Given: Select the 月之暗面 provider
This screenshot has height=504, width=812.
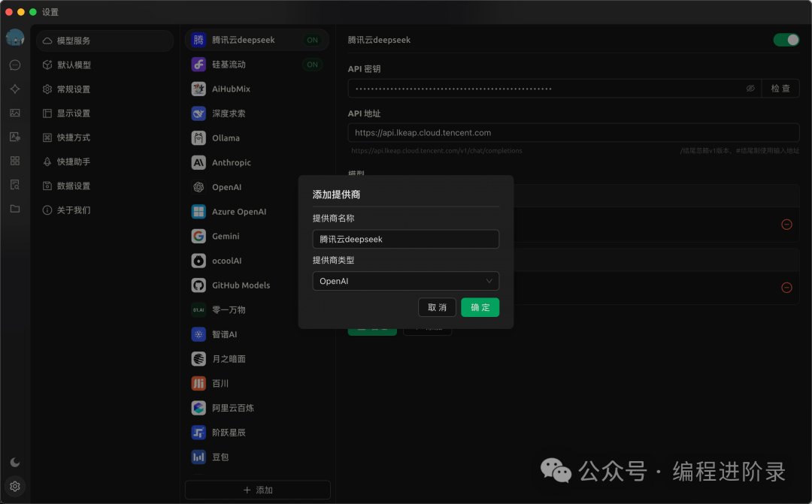Looking at the screenshot, I should pos(257,358).
